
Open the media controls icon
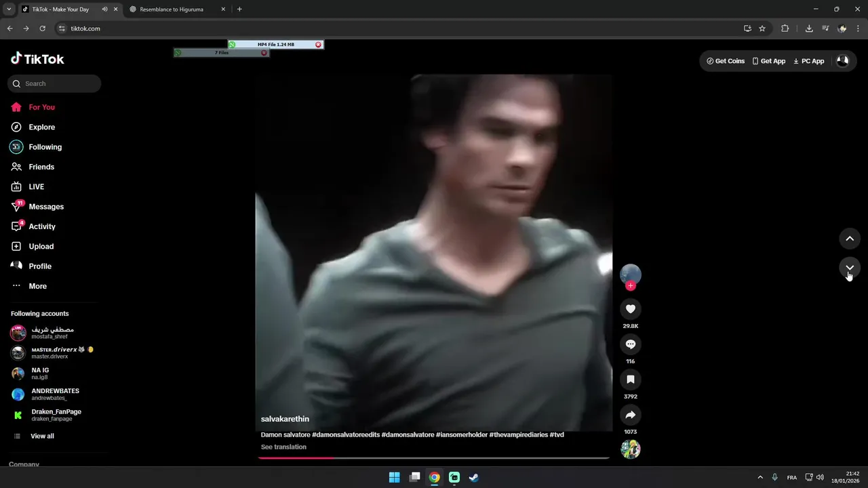pyautogui.click(x=825, y=28)
